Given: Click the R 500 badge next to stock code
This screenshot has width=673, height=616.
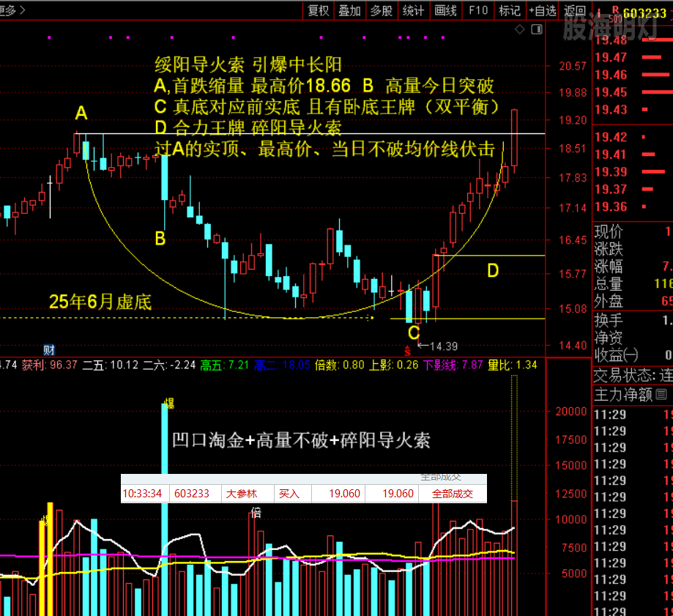Looking at the screenshot, I should pos(615,15).
